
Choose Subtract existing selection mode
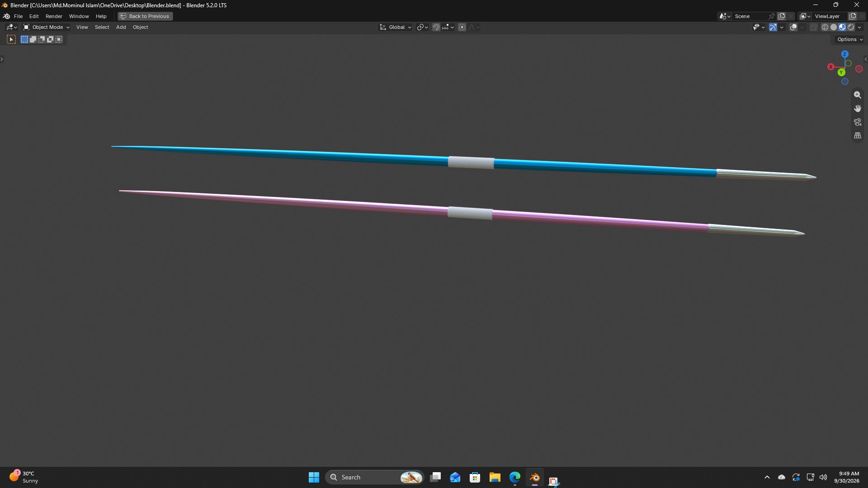[x=42, y=39]
